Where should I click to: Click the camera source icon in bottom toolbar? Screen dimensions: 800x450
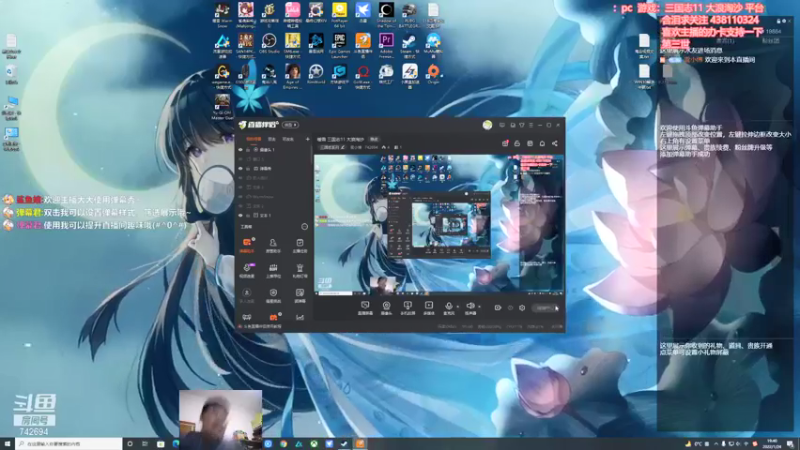point(386,308)
